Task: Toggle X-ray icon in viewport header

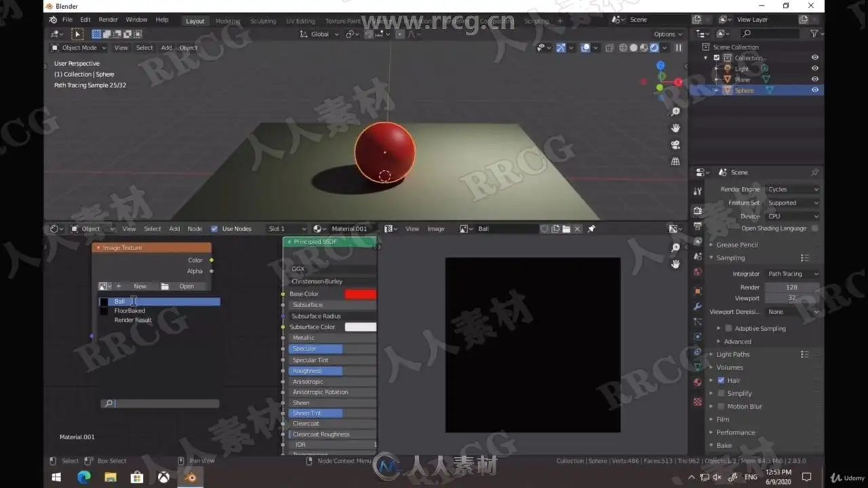Action: [x=609, y=48]
